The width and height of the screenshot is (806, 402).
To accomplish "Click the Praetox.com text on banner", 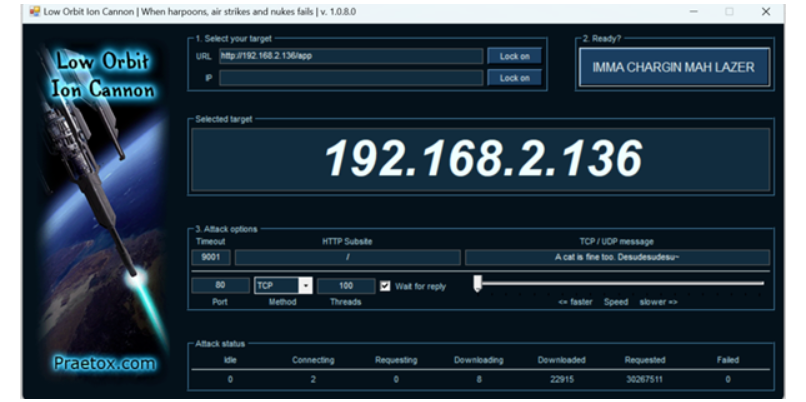I will (104, 363).
